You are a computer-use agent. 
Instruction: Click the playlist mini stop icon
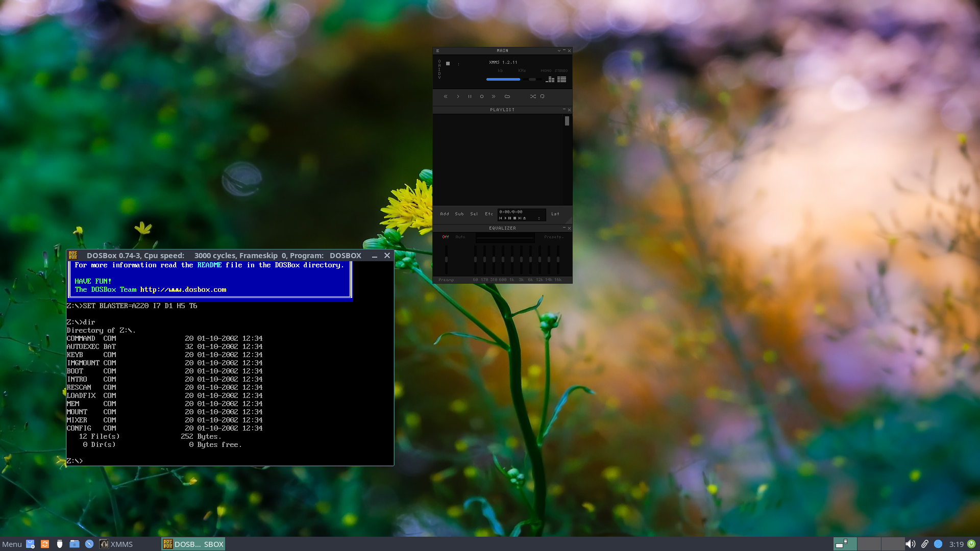click(x=514, y=218)
